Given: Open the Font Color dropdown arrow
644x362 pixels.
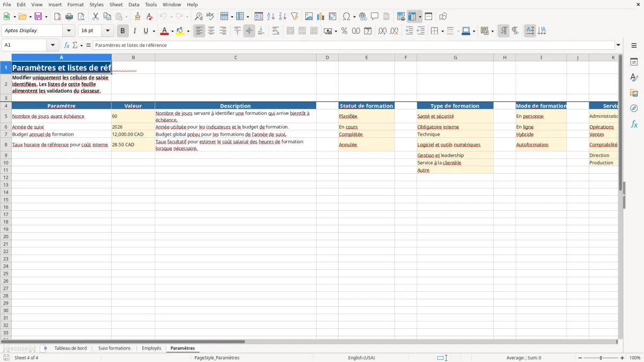Looking at the screenshot, I should (x=172, y=31).
